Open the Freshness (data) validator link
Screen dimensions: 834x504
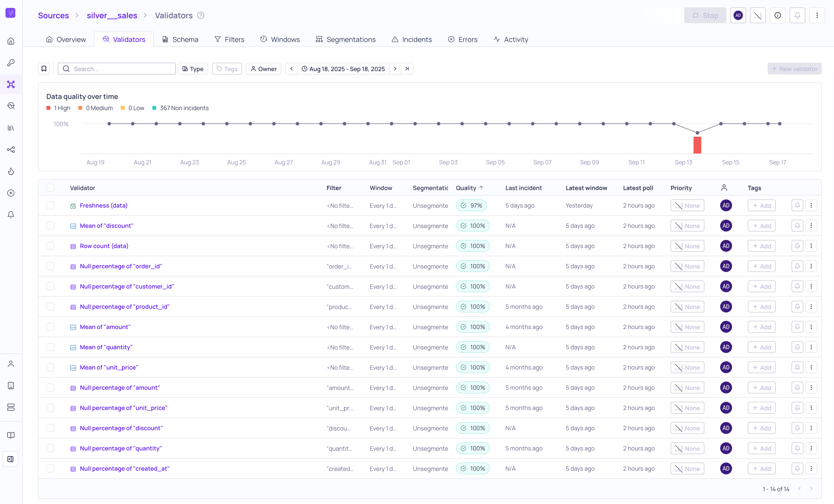pyautogui.click(x=104, y=205)
